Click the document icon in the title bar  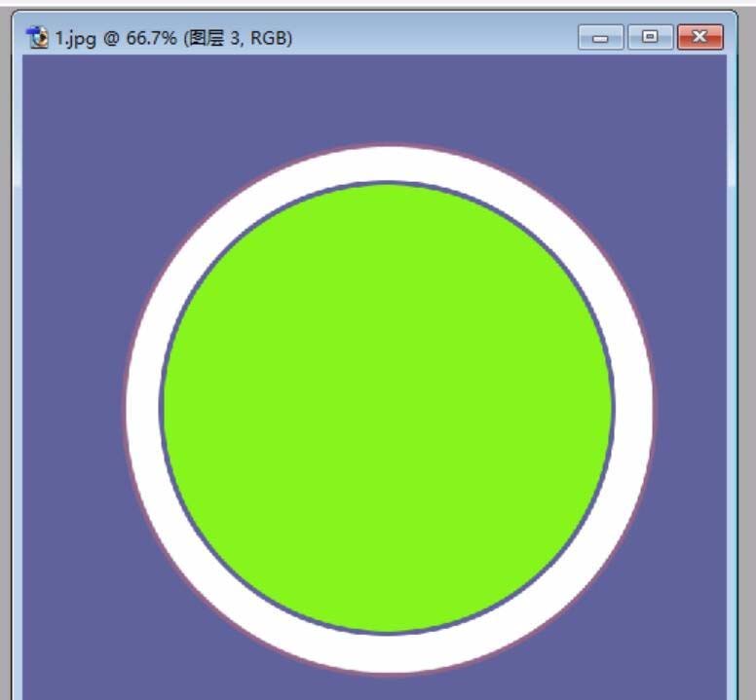(37, 37)
